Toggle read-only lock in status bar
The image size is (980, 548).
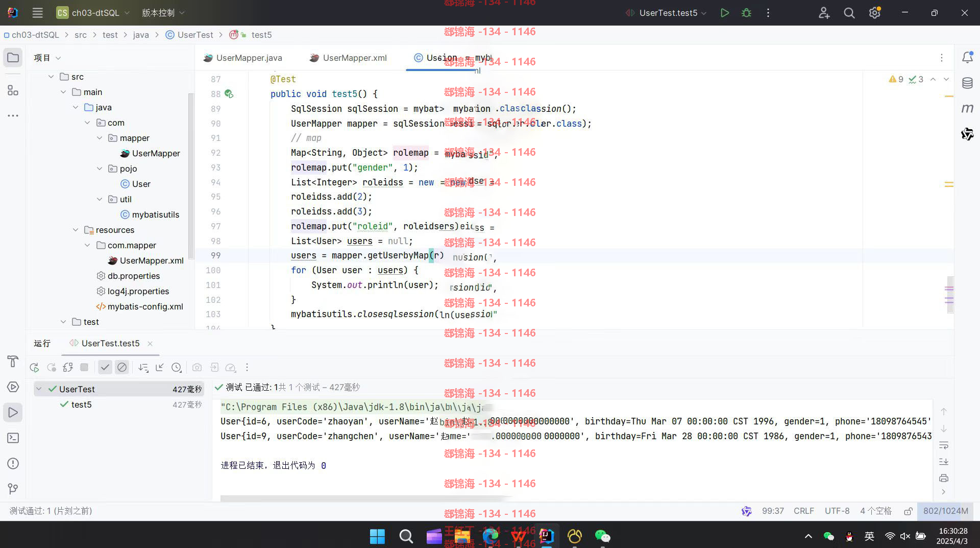click(908, 511)
